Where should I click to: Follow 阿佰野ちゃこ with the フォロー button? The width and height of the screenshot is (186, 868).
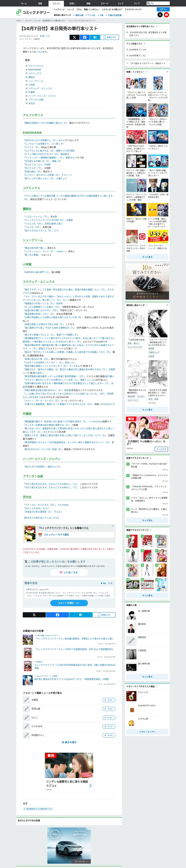(109, 735)
